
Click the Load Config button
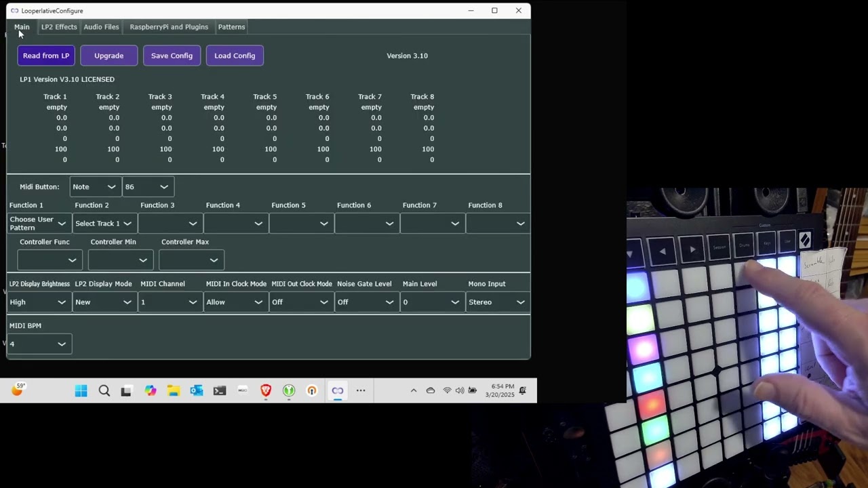pos(235,56)
